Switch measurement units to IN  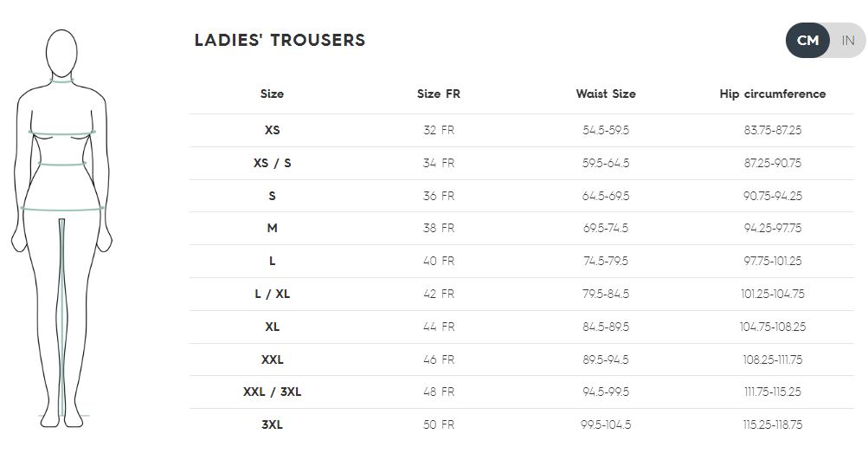(x=847, y=41)
